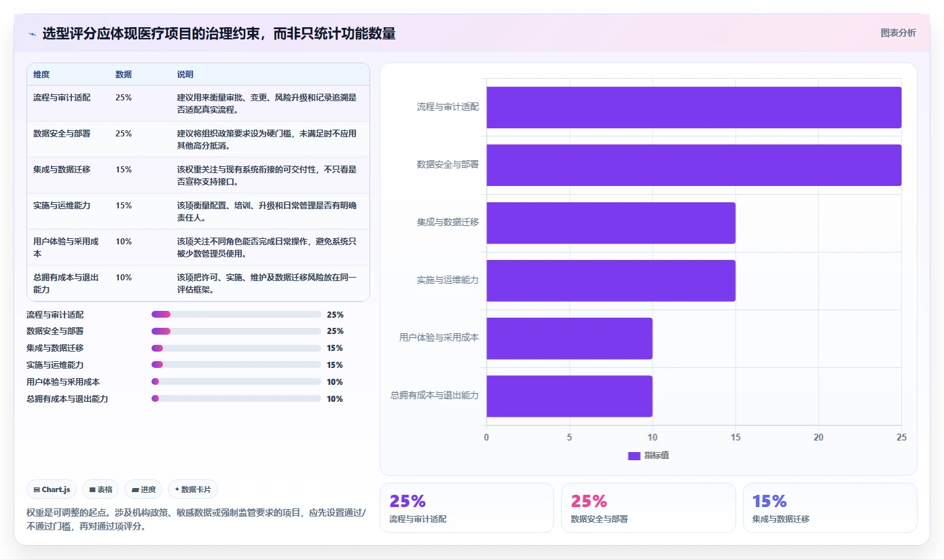This screenshot has width=944, height=560.
Task: Click the 集成与数据迁移 label in the progress list
Action: coord(55,348)
